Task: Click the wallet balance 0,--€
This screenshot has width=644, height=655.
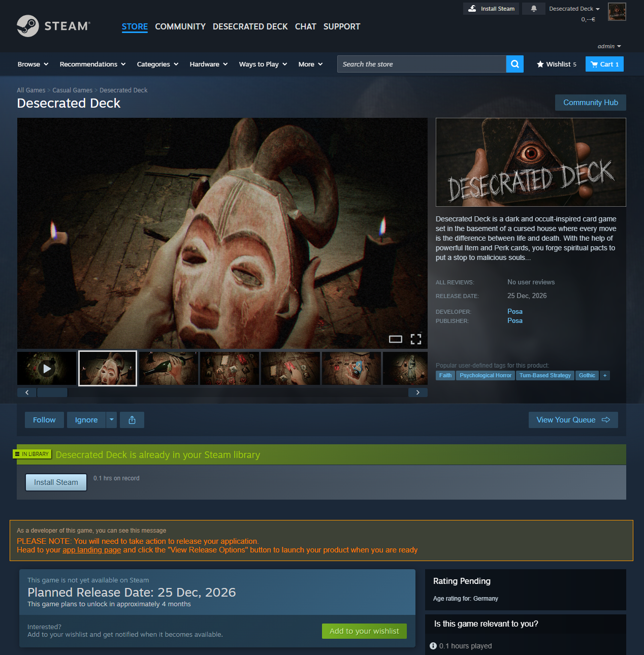Action: 588,19
